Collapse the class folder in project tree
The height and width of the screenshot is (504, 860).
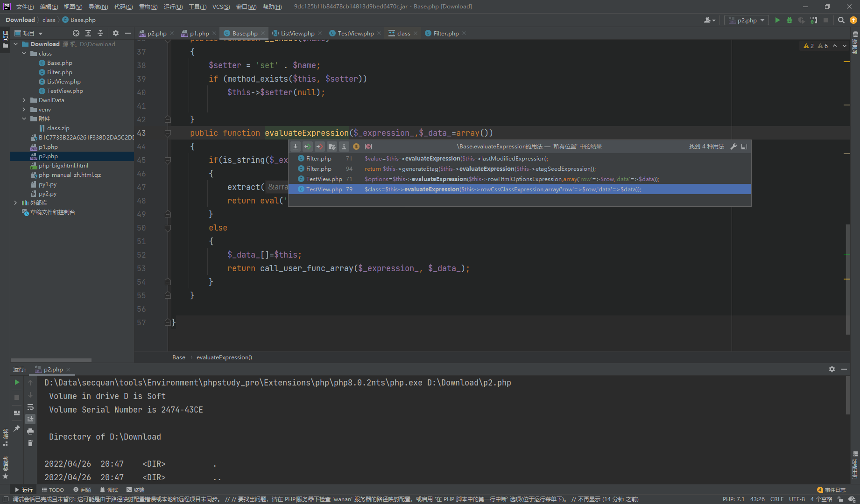coord(24,53)
